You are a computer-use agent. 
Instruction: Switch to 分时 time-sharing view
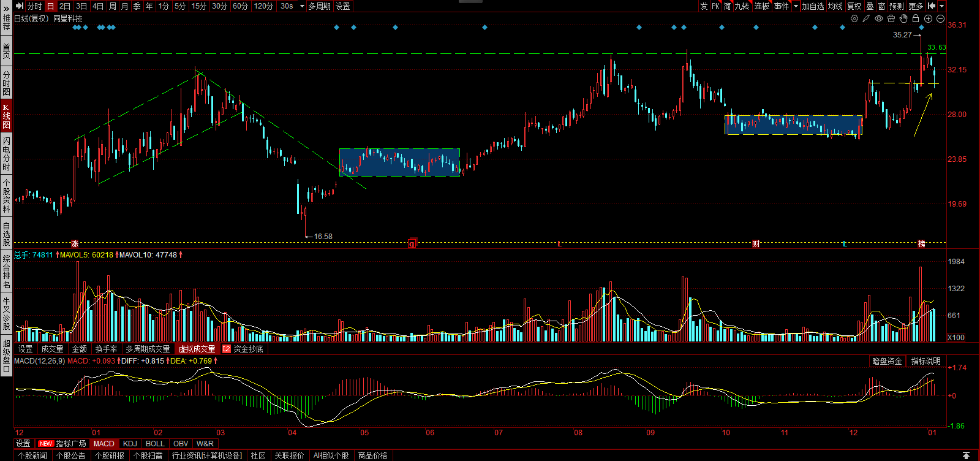pyautogui.click(x=35, y=6)
